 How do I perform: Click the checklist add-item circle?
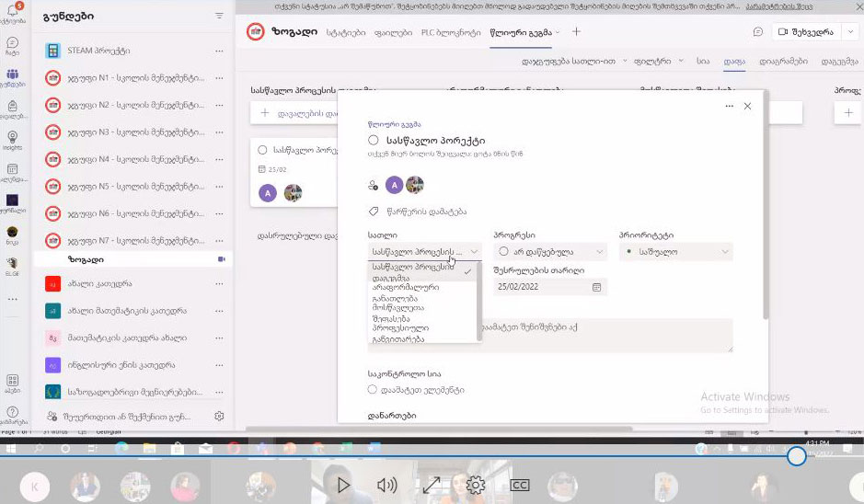(x=373, y=389)
